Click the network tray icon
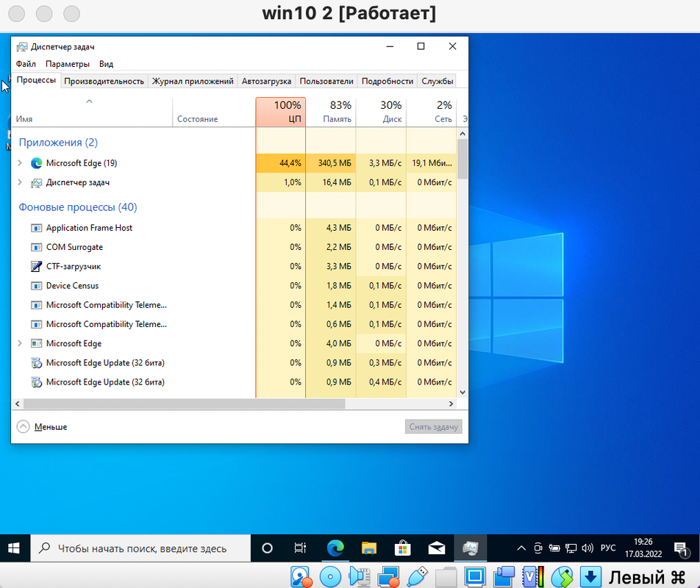This screenshot has height=588, width=700. [571, 548]
